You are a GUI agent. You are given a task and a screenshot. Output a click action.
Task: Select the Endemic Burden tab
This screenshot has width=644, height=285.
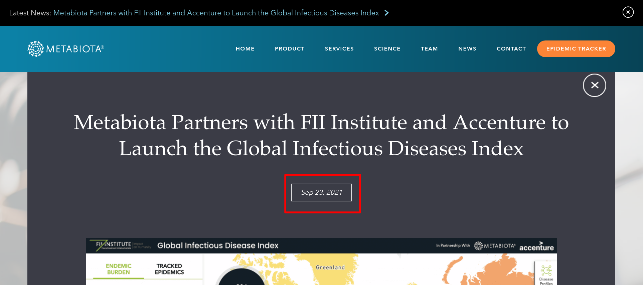pos(119,269)
